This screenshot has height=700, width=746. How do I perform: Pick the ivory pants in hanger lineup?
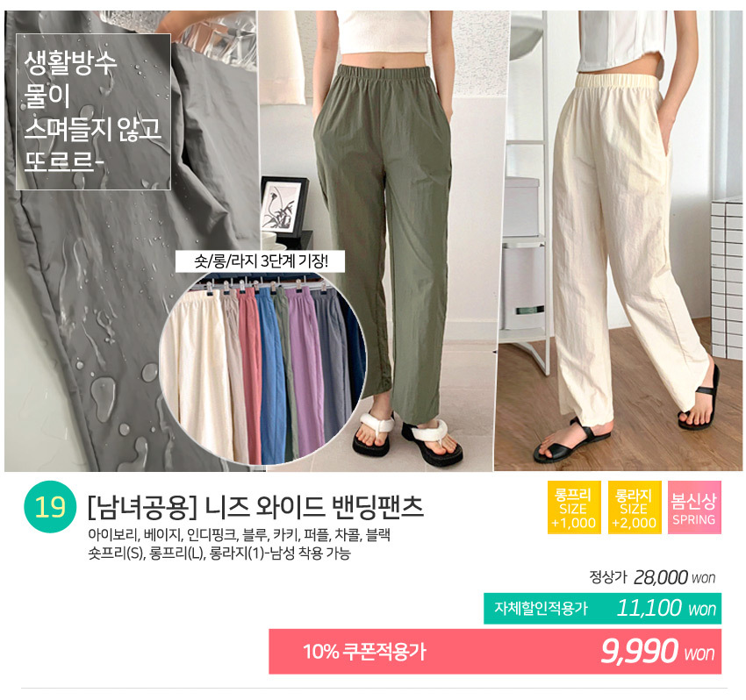pos(194,374)
